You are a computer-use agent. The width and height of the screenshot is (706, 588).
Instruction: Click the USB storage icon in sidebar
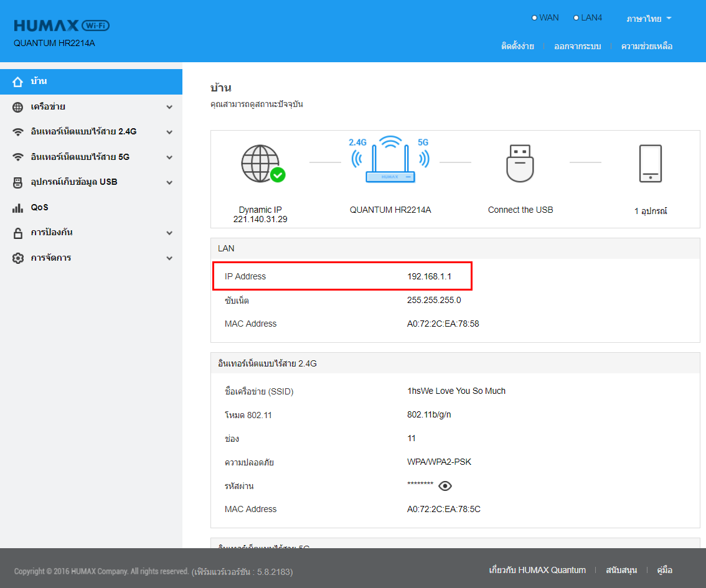click(17, 183)
